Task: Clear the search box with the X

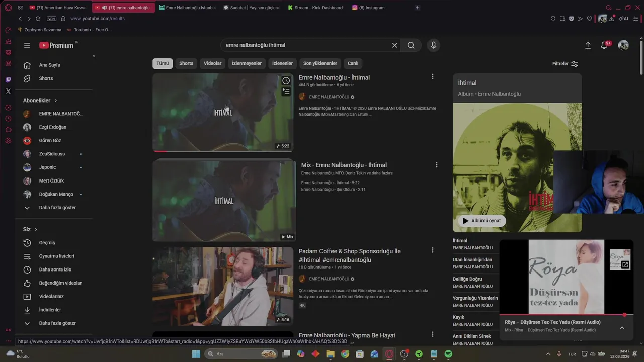Action: tap(394, 45)
